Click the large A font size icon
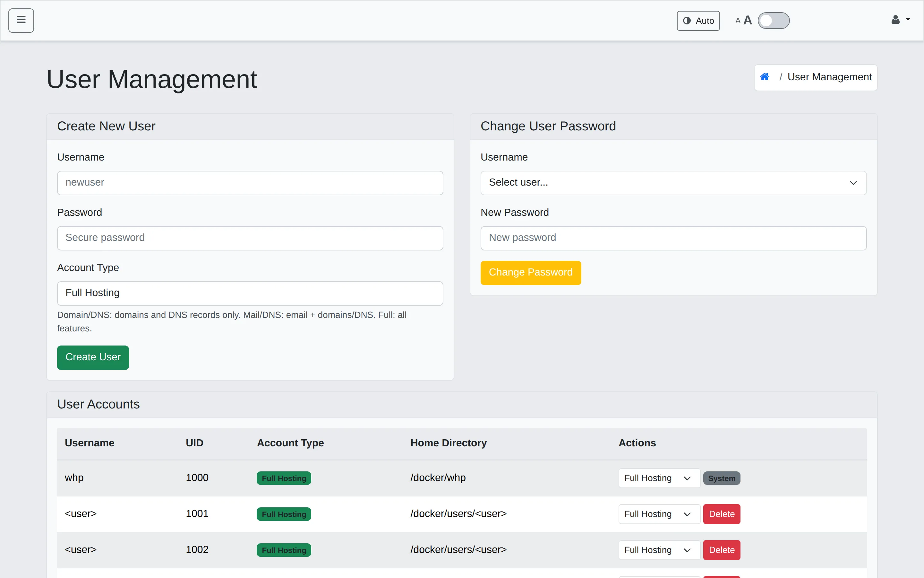 click(748, 20)
